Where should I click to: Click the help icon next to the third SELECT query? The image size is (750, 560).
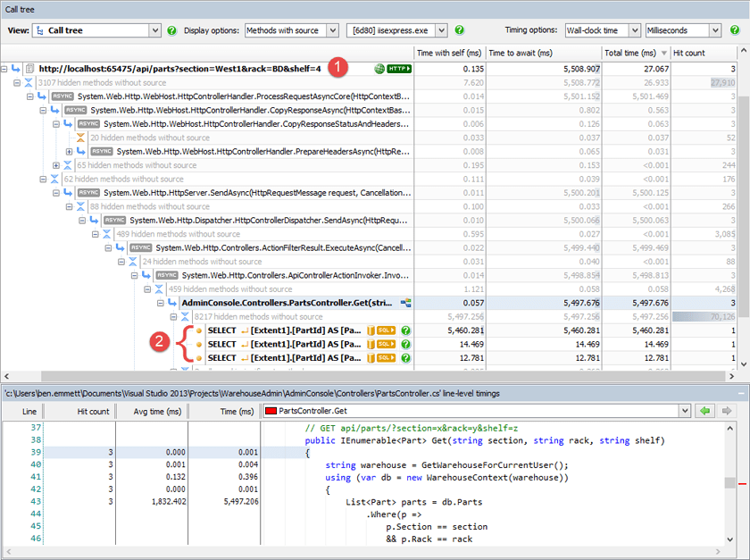coord(405,357)
